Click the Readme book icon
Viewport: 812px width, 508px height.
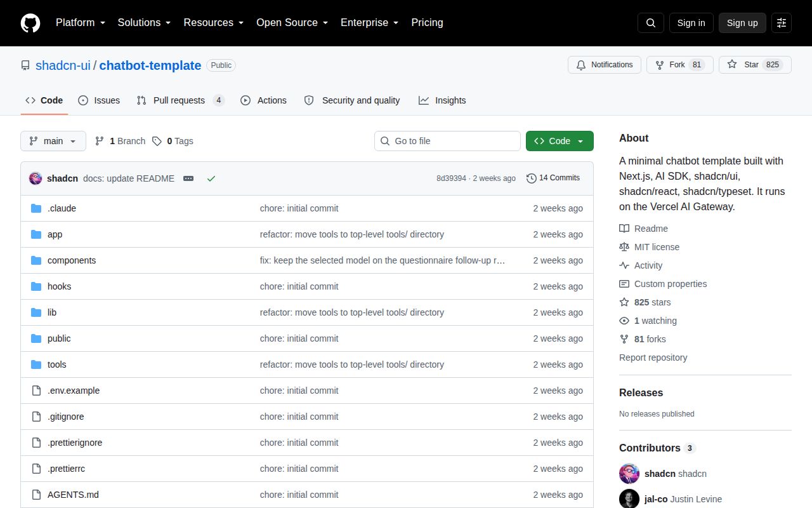pos(624,229)
